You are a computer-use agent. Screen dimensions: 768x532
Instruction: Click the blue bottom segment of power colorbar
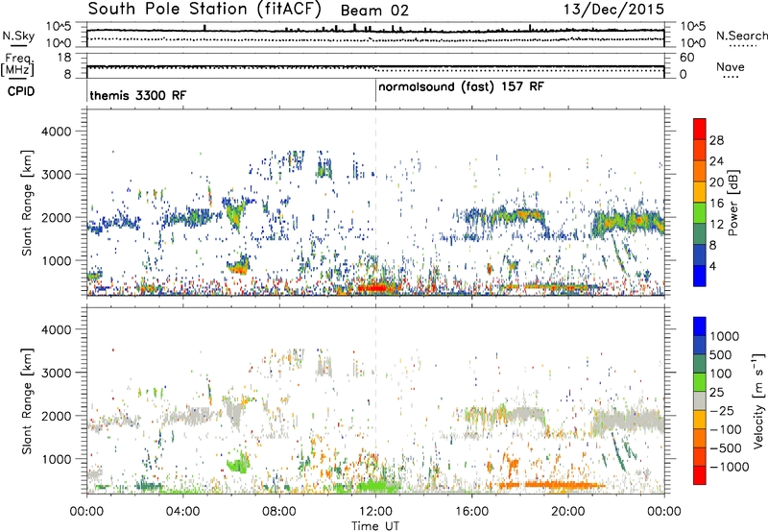[700, 276]
